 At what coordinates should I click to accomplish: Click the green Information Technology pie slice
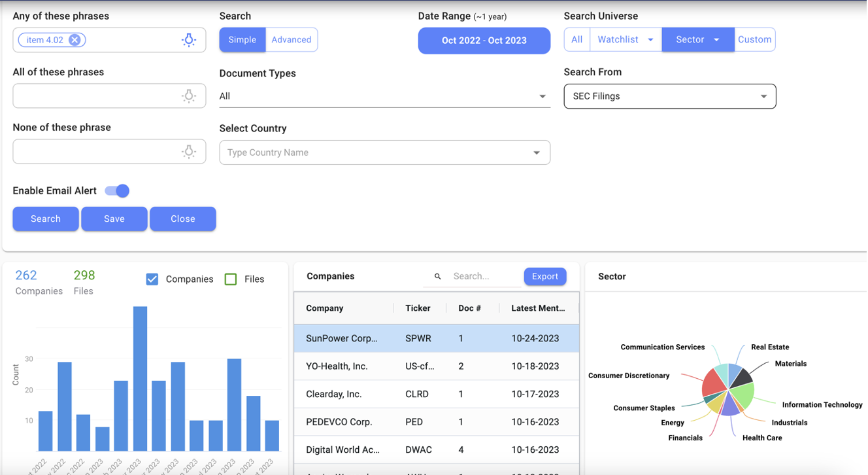[x=743, y=395]
